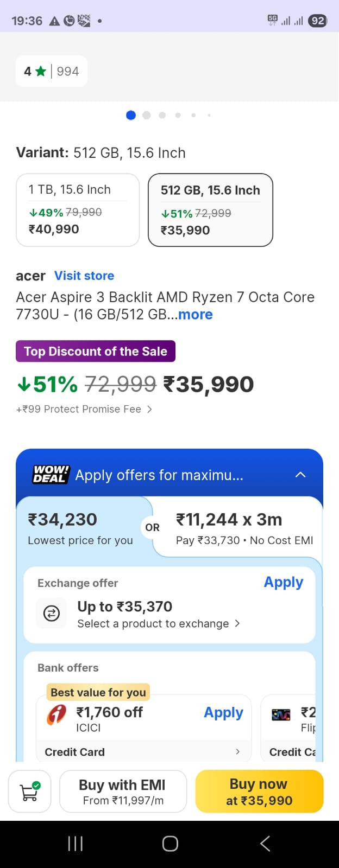339x868 pixels.
Task: Open the shopping cart icon
Action: [x=30, y=792]
